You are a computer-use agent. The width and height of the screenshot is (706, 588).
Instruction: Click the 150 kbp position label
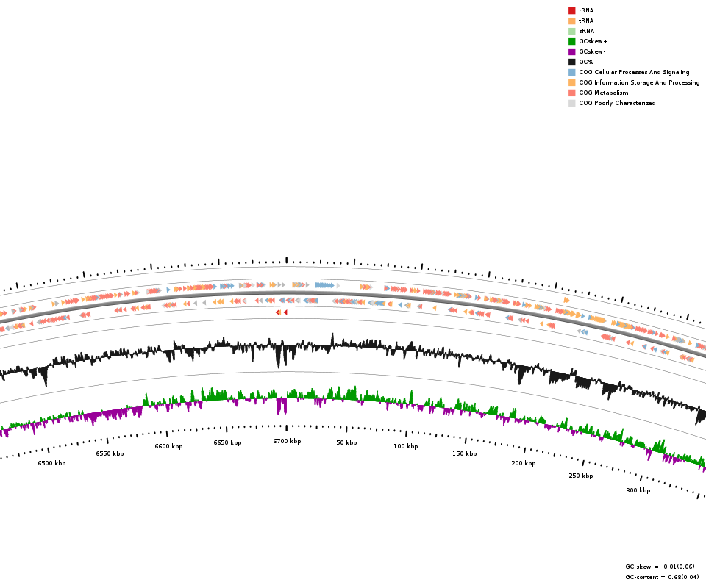coord(464,453)
